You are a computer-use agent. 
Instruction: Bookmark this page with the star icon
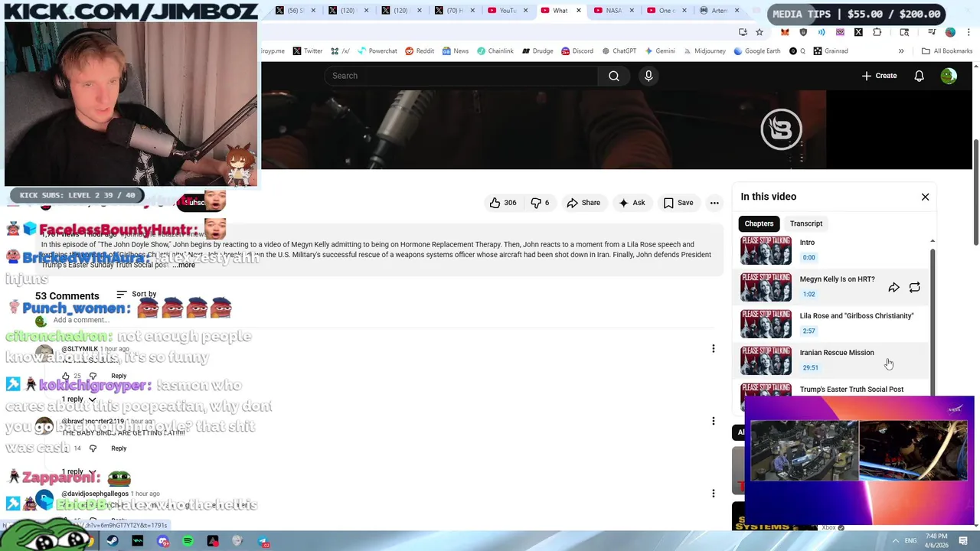[759, 32]
